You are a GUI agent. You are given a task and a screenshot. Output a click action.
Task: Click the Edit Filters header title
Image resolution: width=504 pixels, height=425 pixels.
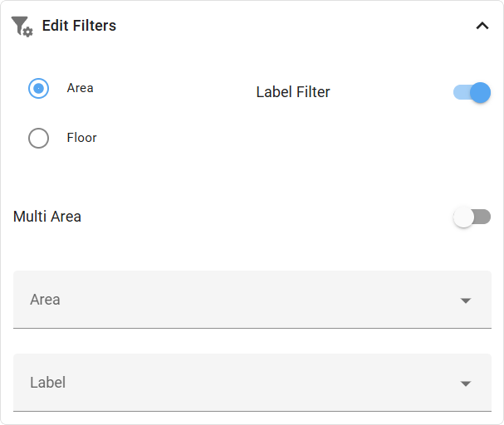79,26
